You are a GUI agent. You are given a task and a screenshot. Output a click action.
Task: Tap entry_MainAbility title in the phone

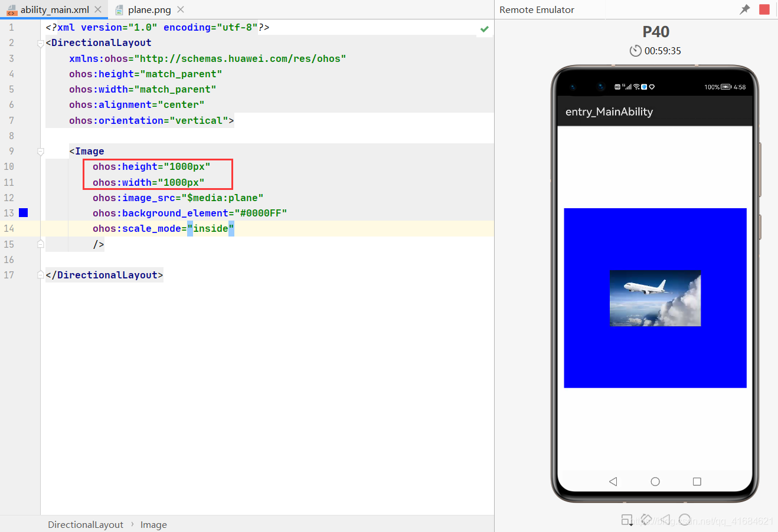coord(609,111)
